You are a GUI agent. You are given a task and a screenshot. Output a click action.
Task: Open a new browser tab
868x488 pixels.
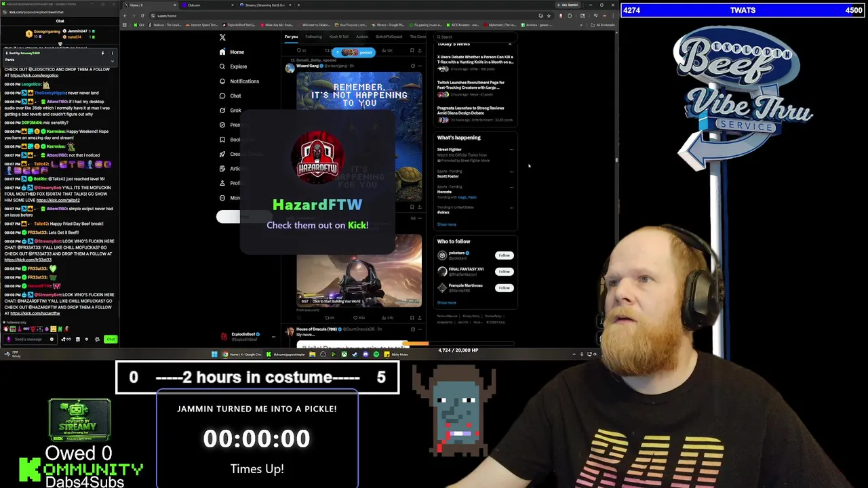click(298, 5)
